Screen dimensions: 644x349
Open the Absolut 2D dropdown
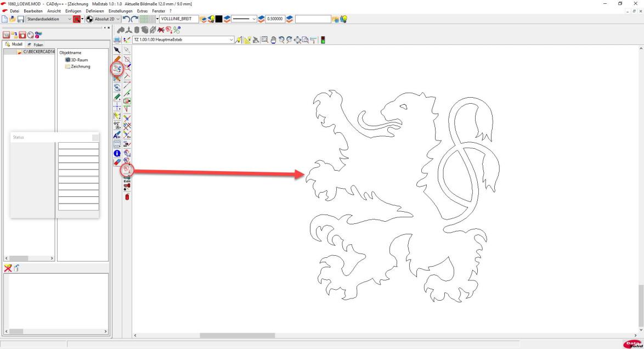tap(107, 19)
